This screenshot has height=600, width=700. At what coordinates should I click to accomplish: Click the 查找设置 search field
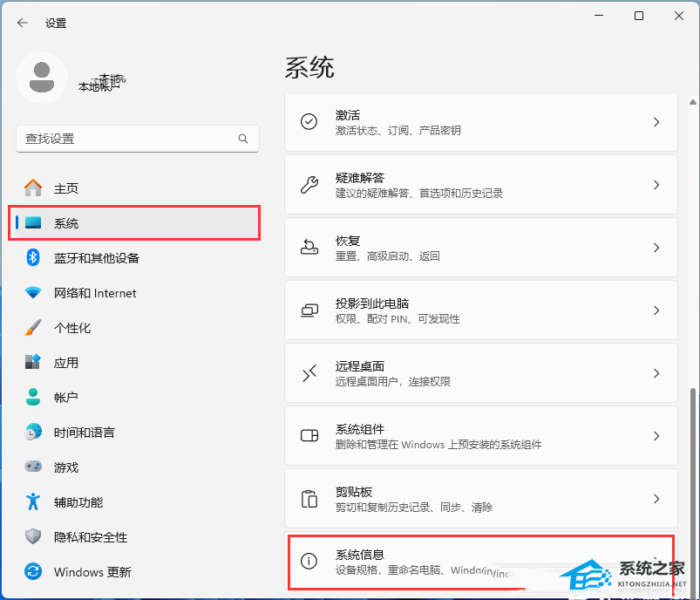tap(126, 139)
